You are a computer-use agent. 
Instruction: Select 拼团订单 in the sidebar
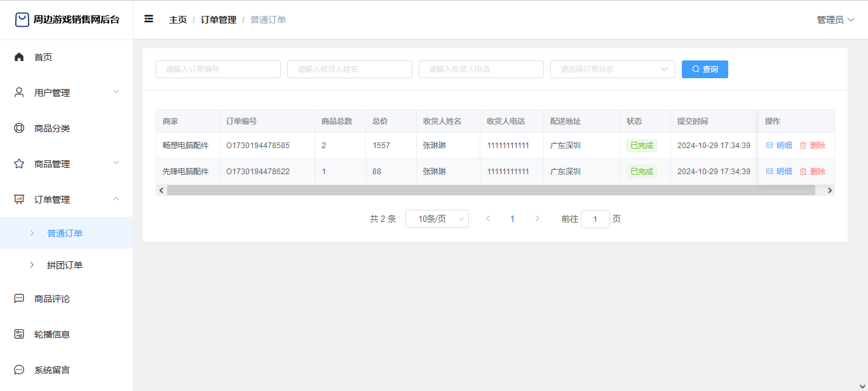coord(65,265)
